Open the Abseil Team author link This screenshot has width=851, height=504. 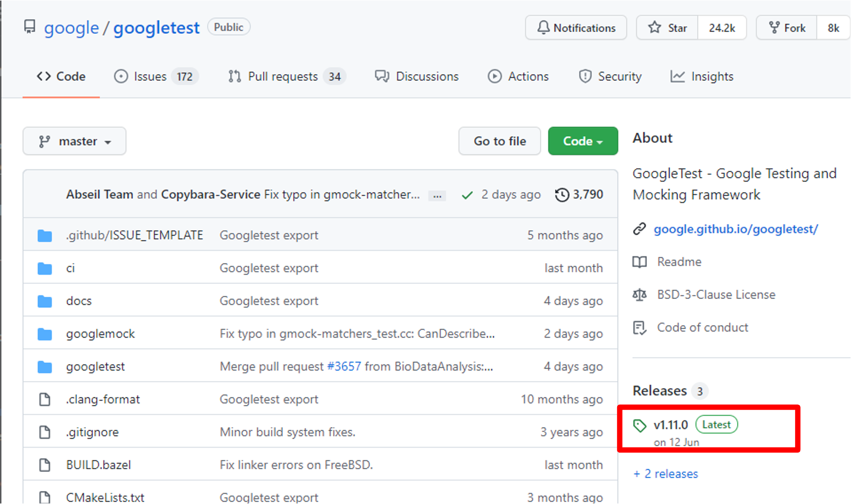99,194
